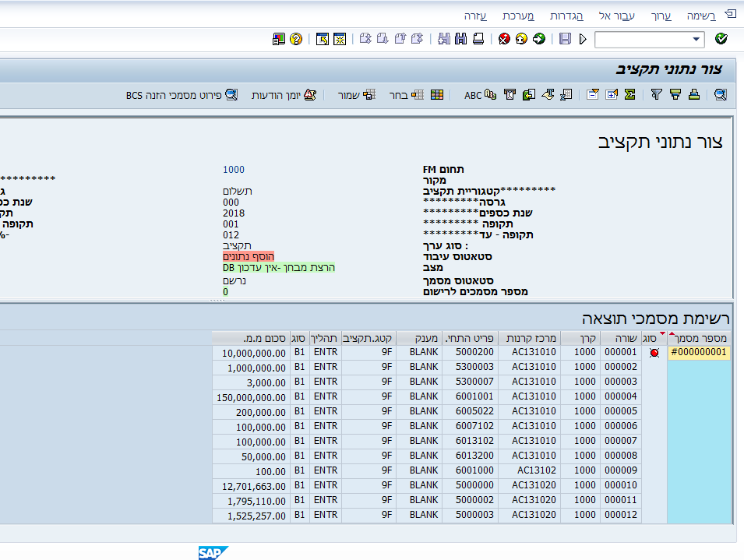Screen dimensions: 744x560
Task: Open the יומן הודעות message log
Action: 284,95
